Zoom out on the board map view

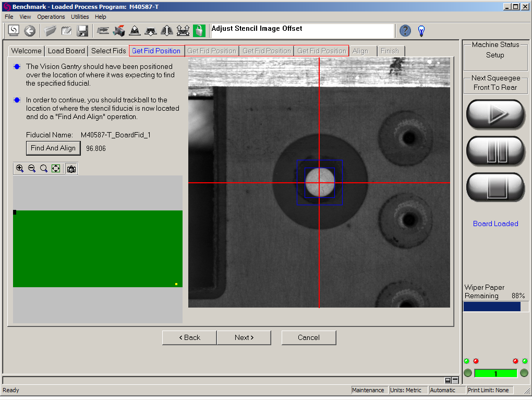(32, 169)
